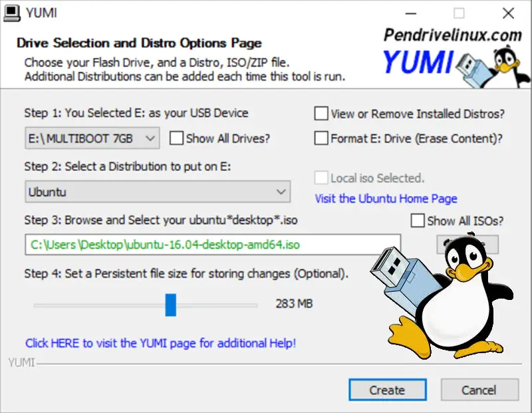Click Step 1 USB device label
This screenshot has width=532, height=413.
tap(136, 113)
